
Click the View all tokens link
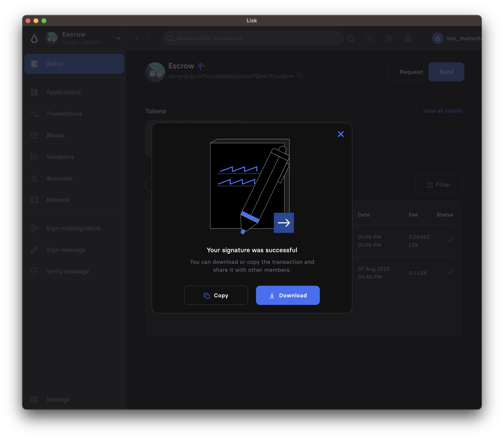pyautogui.click(x=443, y=111)
